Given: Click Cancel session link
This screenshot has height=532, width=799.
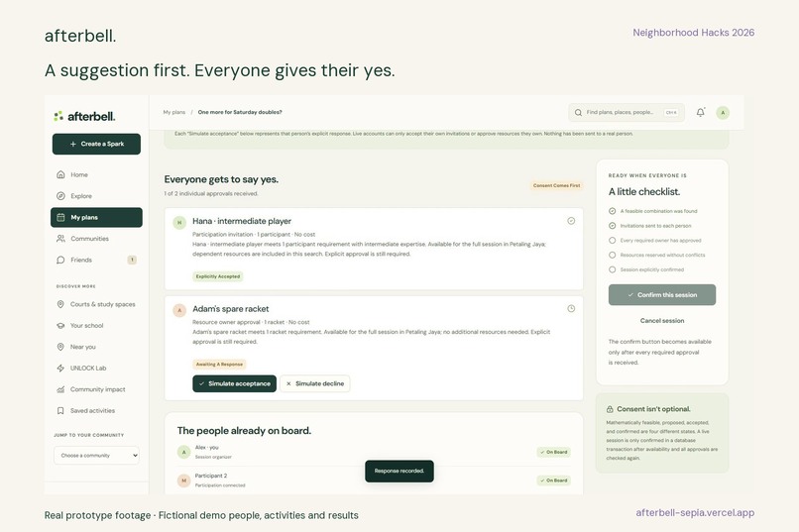Looking at the screenshot, I should (x=662, y=321).
